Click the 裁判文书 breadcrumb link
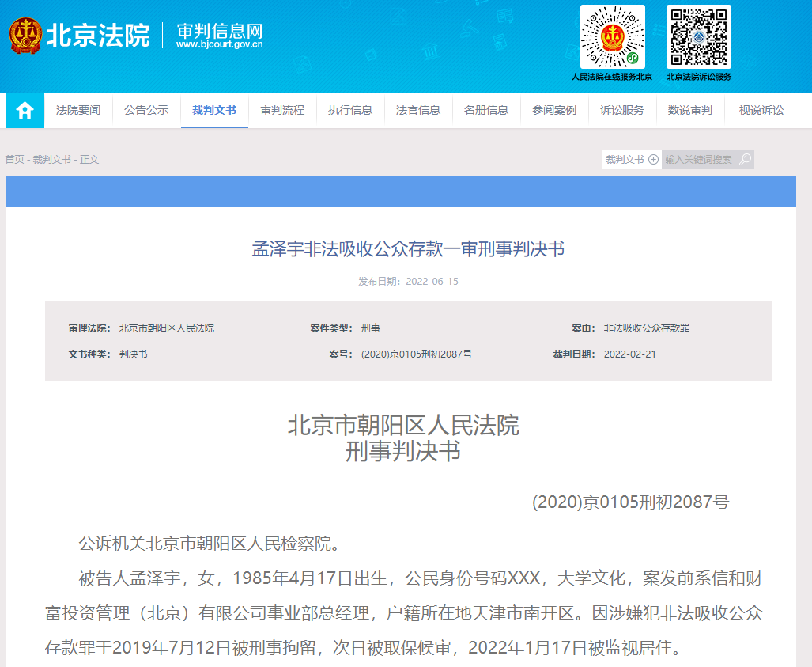Screen dimensions: 812x667 click(51, 160)
